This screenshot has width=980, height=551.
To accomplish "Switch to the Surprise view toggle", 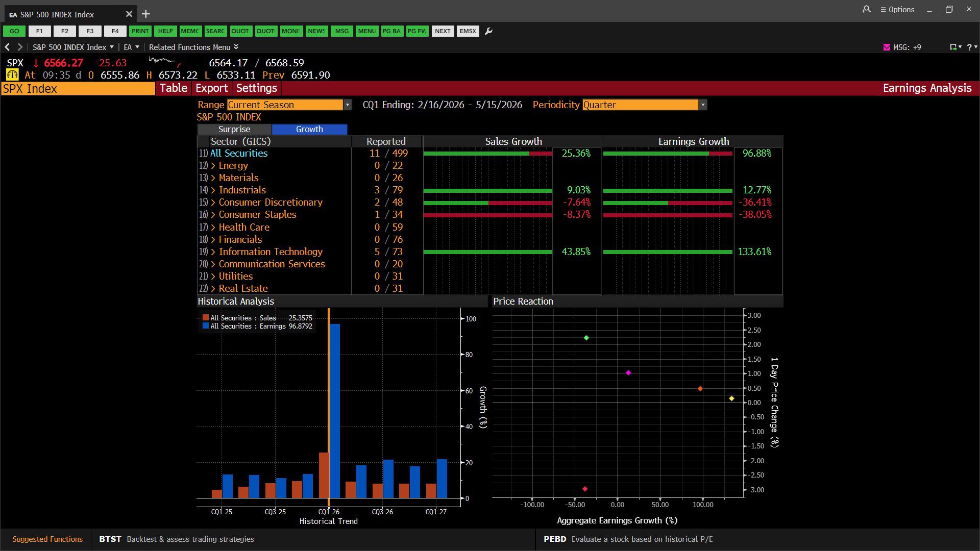I will click(x=234, y=129).
